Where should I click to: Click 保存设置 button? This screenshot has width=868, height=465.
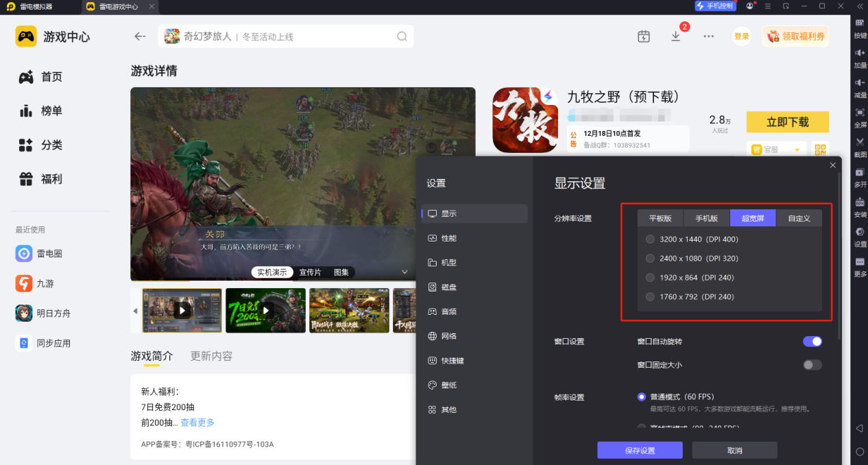pos(640,451)
